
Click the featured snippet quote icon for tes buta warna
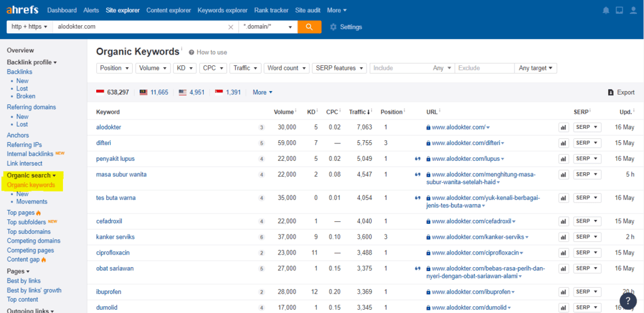point(418,198)
